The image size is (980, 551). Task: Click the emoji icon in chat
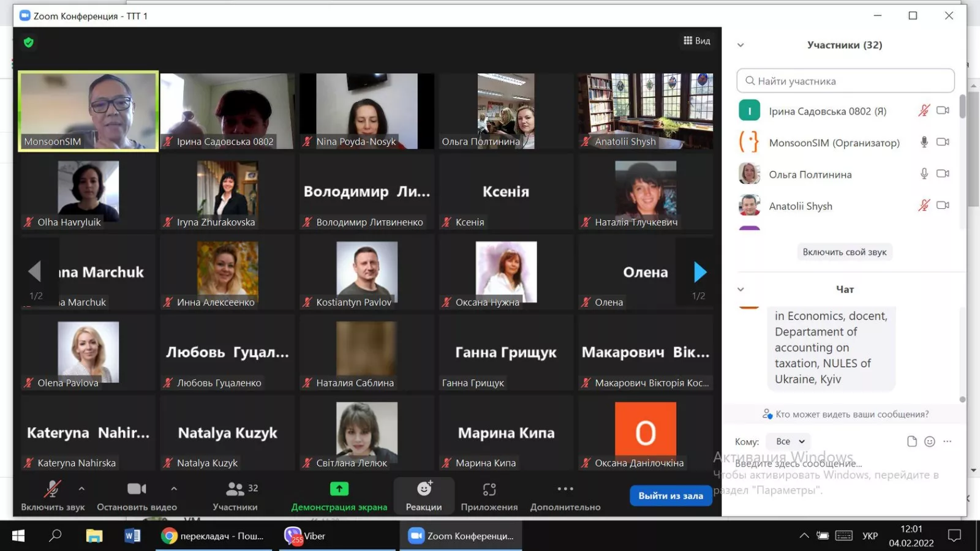click(929, 441)
